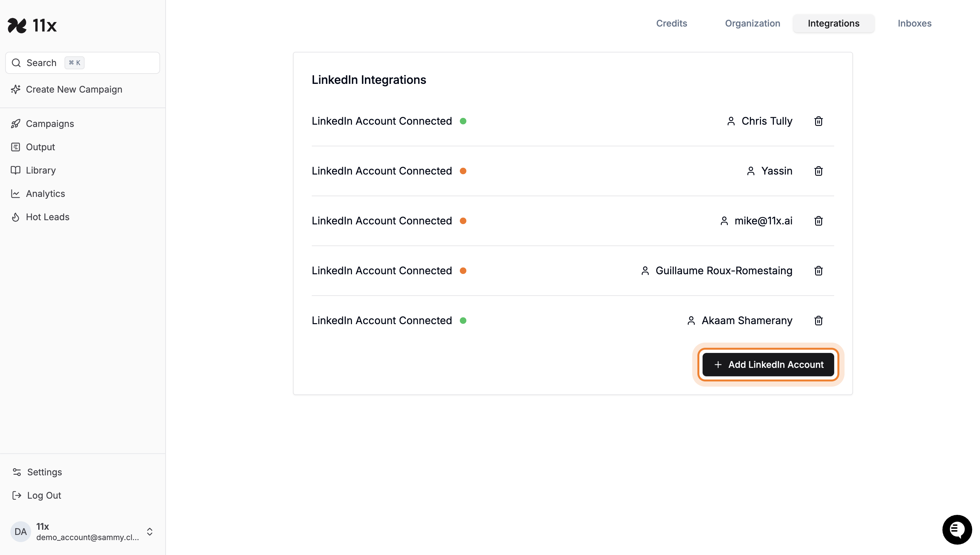Expand the account switcher chevron
The height and width of the screenshot is (555, 980).
coord(149,531)
